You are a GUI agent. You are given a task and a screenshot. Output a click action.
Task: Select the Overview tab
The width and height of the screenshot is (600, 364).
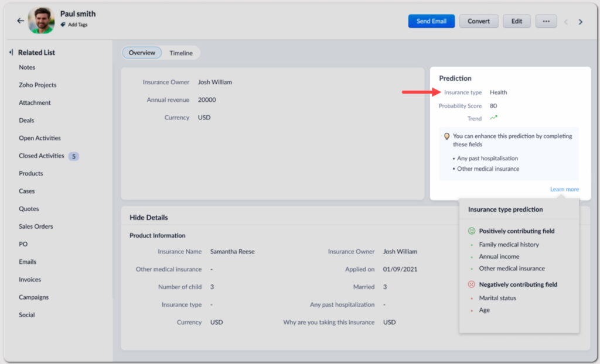142,53
